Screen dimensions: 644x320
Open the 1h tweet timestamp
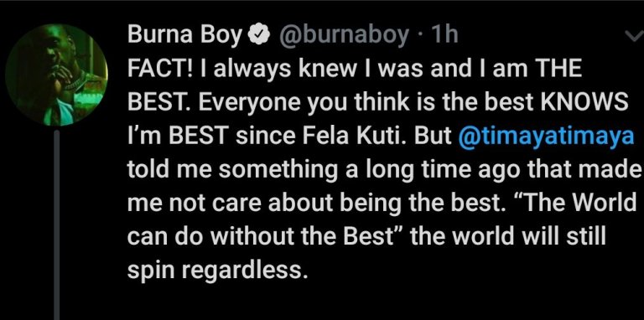(x=443, y=35)
